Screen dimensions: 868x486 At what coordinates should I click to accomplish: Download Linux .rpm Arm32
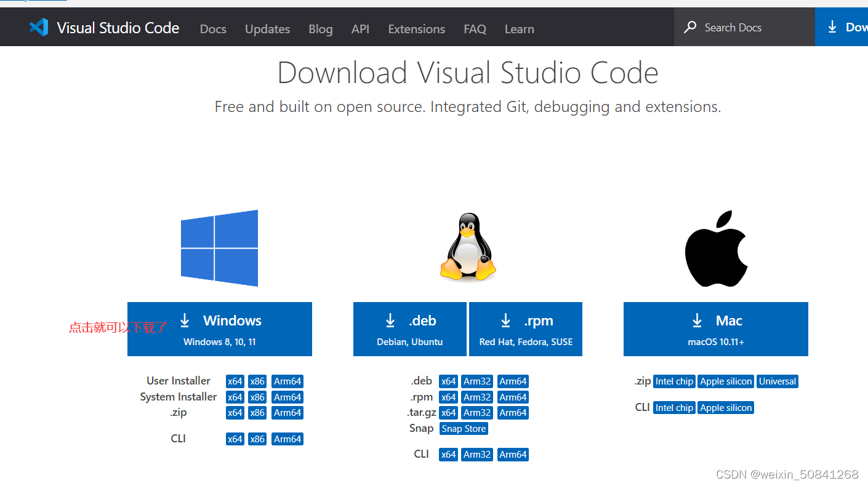pyautogui.click(x=477, y=397)
